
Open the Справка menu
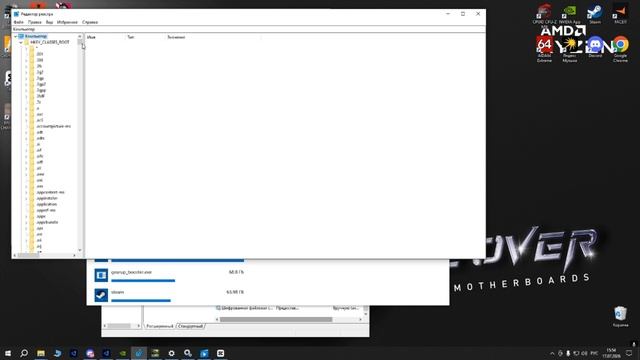90,22
